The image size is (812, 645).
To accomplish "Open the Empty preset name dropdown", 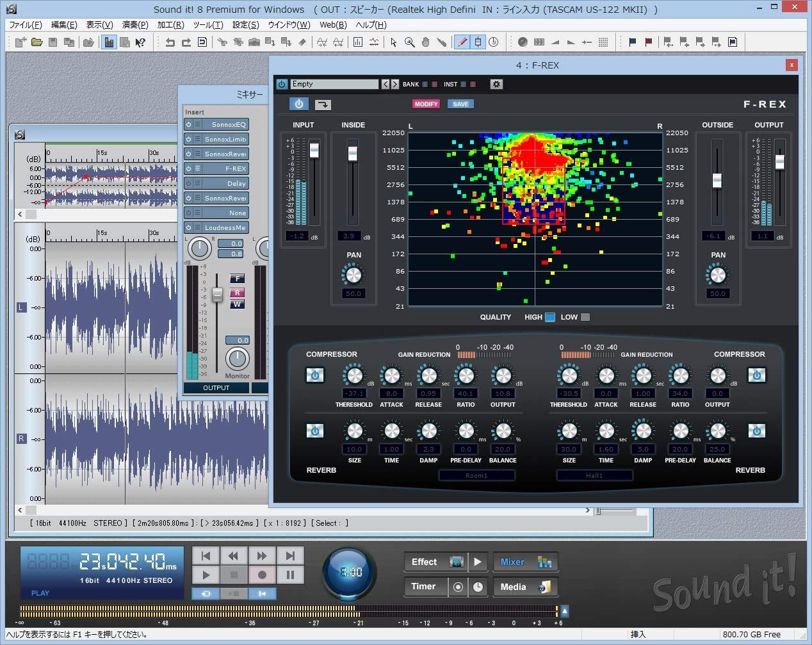I will (x=334, y=84).
